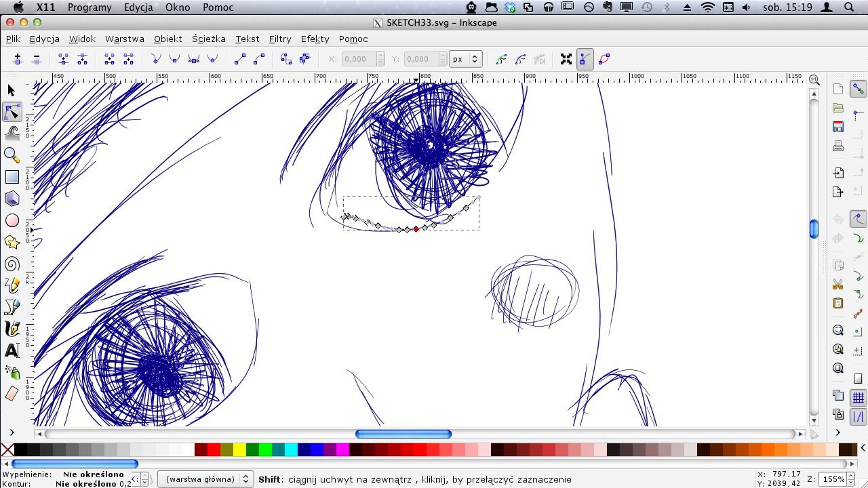Click the Print document icon

(838, 146)
